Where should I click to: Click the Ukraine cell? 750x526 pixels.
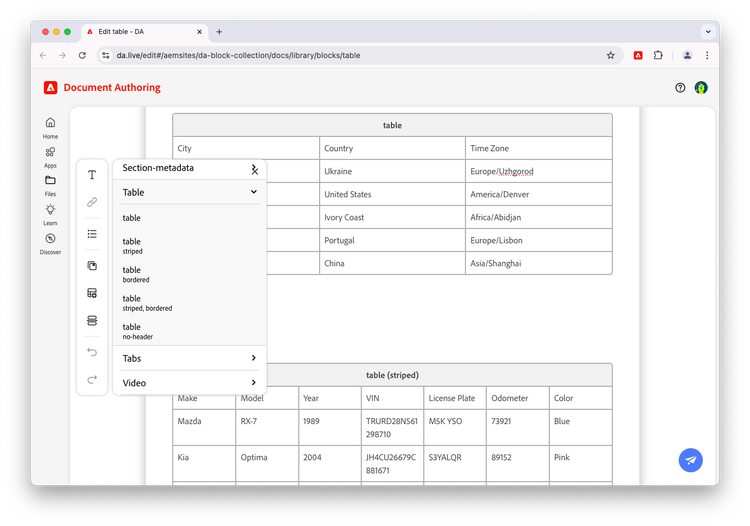(x=392, y=171)
